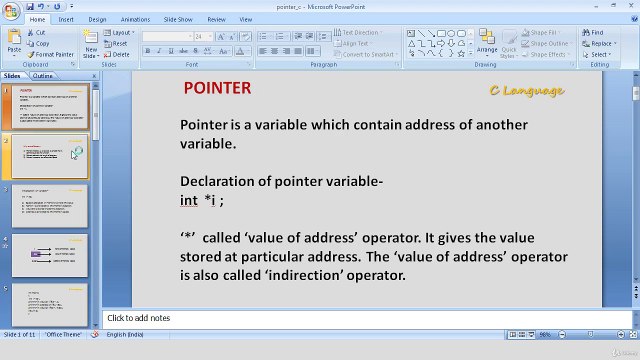Insert Text Box shape from gallery
Image resolution: width=640 pixels, height=360 pixels.
click(411, 33)
